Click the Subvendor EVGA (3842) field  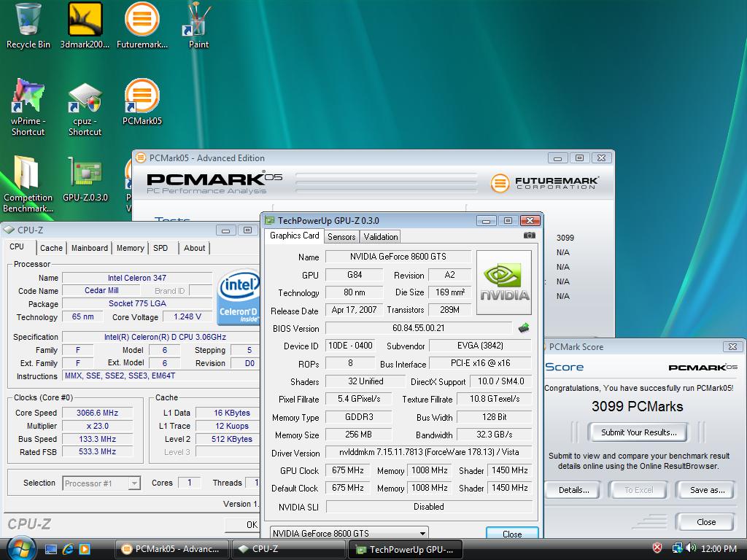[x=480, y=346]
